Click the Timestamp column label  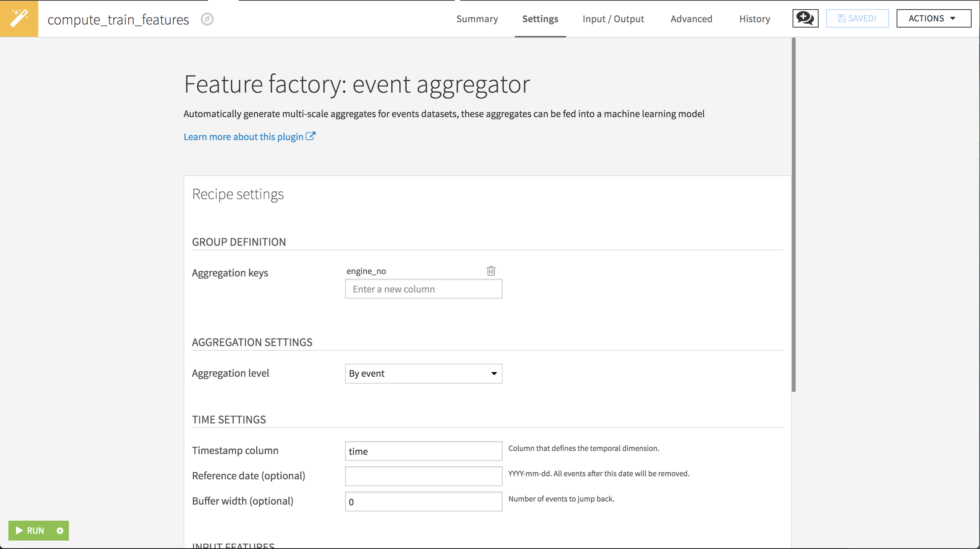pos(235,451)
